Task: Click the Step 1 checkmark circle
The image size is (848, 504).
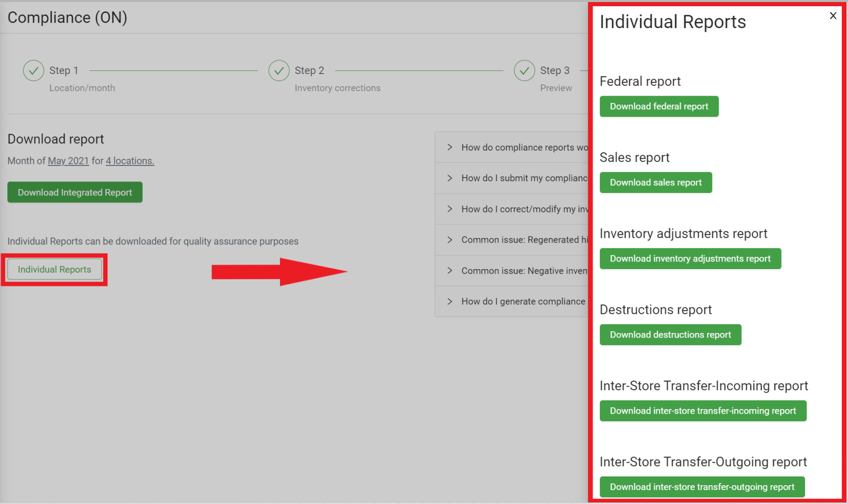Action: click(34, 71)
